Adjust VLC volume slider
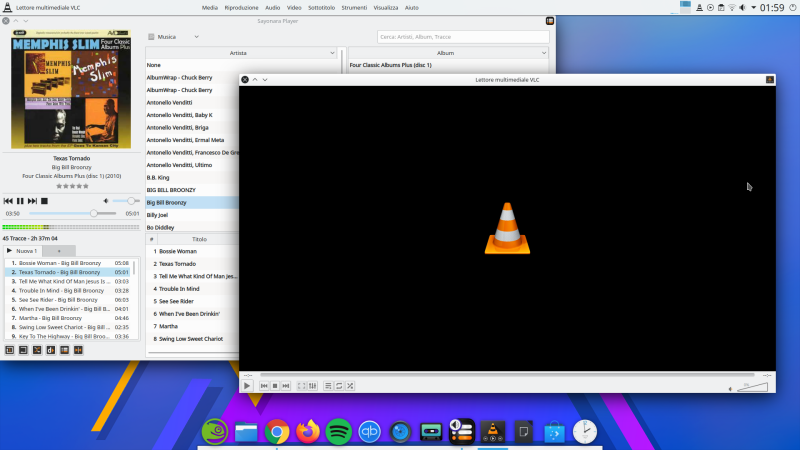This screenshot has width=800, height=450. 753,387
